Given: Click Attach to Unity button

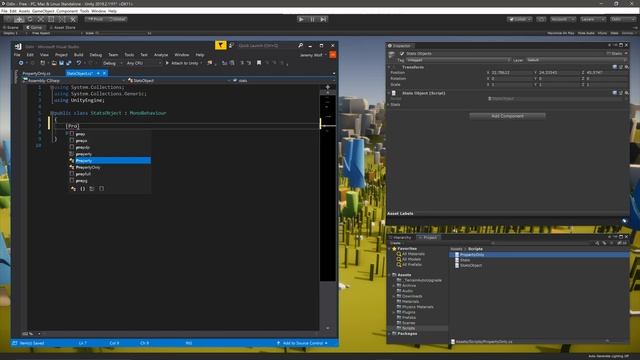Looking at the screenshot, I should (x=182, y=63).
